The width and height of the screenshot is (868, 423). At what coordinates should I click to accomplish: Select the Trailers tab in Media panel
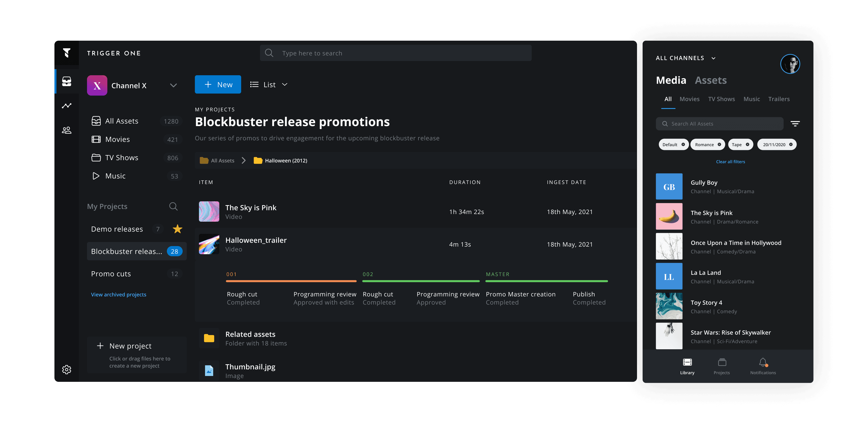pos(779,99)
